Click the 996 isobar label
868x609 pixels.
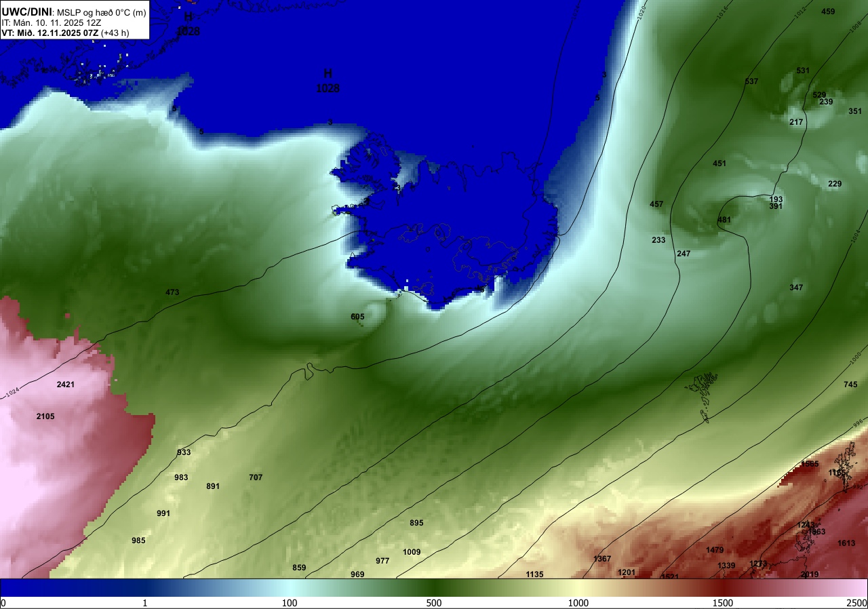point(858,423)
